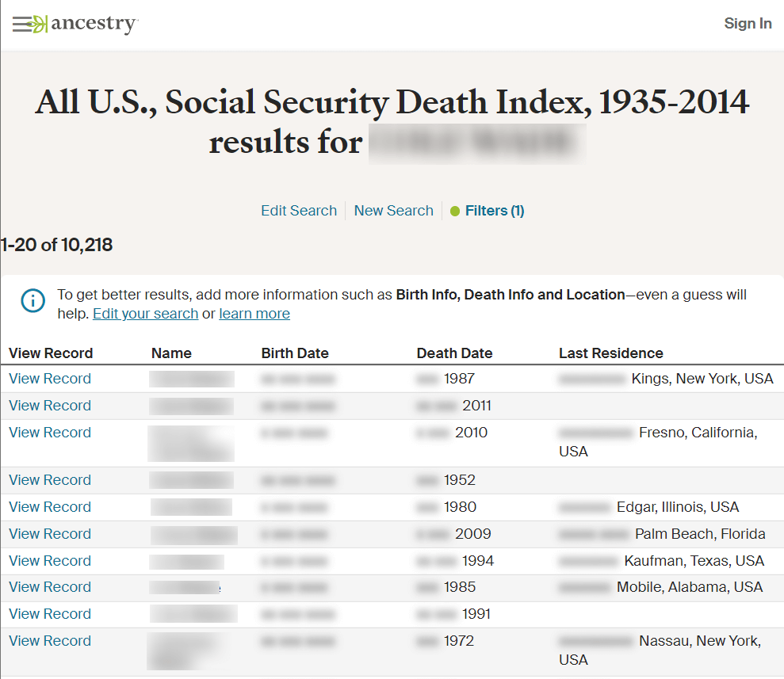Screen dimensions: 784x679
Task: Open the Sign In link
Action: 748,24
